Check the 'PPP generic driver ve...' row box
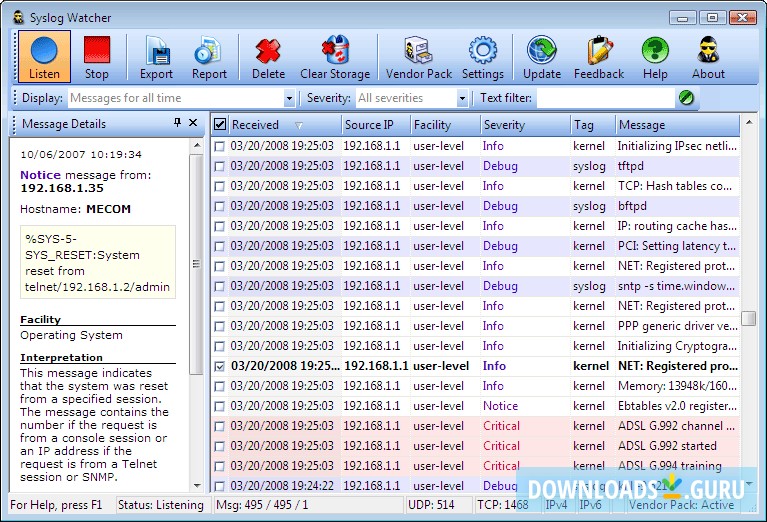This screenshot has height=522, width=767. coord(220,326)
